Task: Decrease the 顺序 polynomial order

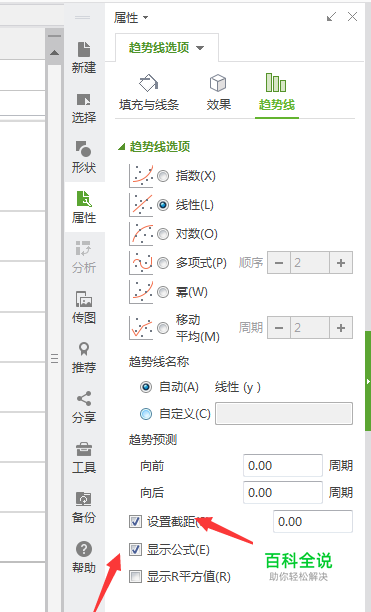Action: point(279,263)
